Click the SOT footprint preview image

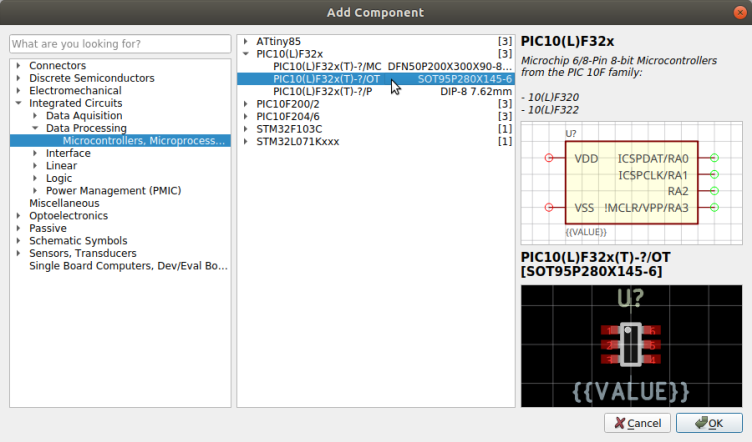632,346
